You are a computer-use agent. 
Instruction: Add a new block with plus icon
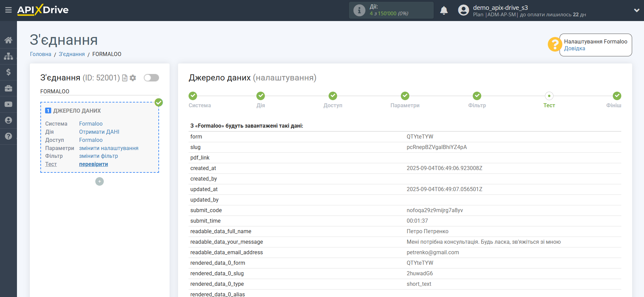pyautogui.click(x=99, y=182)
